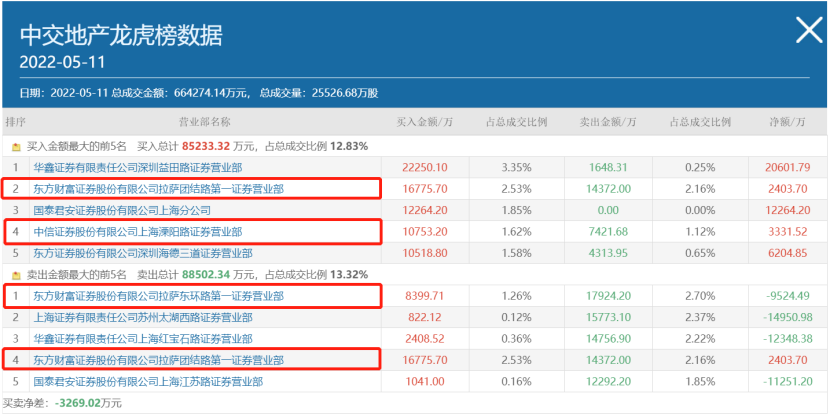Click the icon beside 卖出金额最大的前5名
The width and height of the screenshot is (831, 417).
tap(16, 274)
